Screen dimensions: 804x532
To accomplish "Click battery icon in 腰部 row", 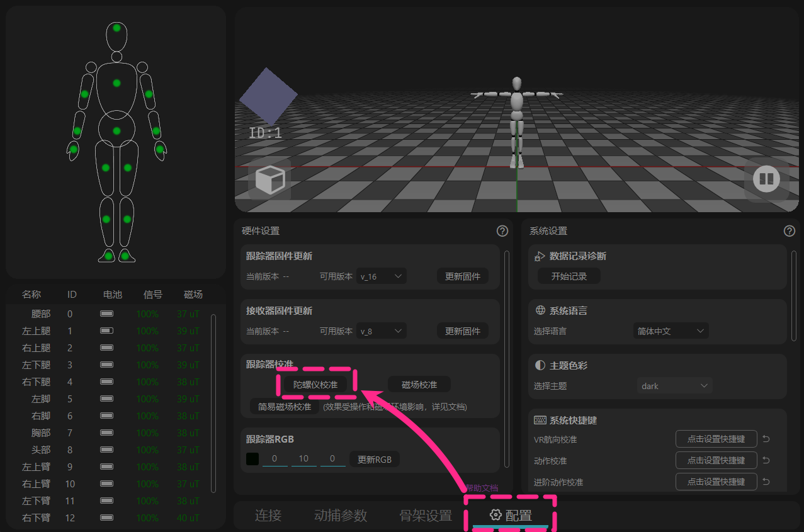I will [x=107, y=314].
